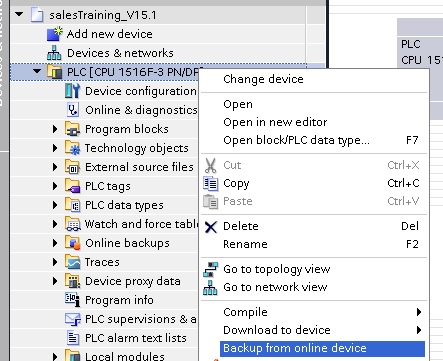The image size is (443, 361).
Task: Click the Paste clipboard icon in context menu
Action: click(211, 202)
